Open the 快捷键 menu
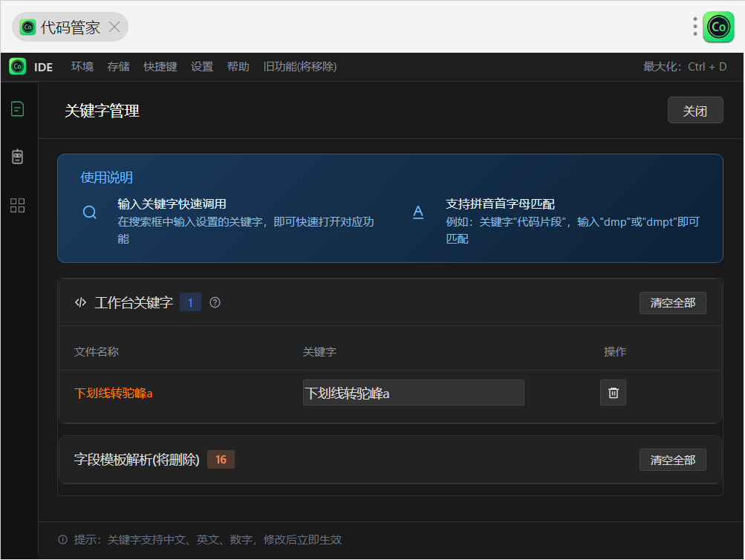The width and height of the screenshot is (745, 560). tap(160, 67)
